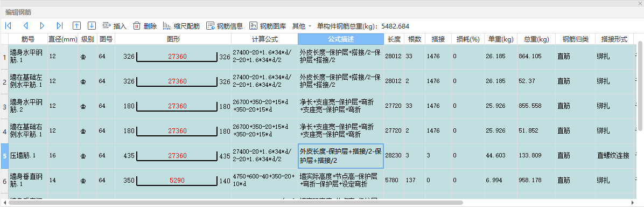This screenshot has width=644, height=207.
Task: Click the 公式描述 column header
Action: (341, 39)
